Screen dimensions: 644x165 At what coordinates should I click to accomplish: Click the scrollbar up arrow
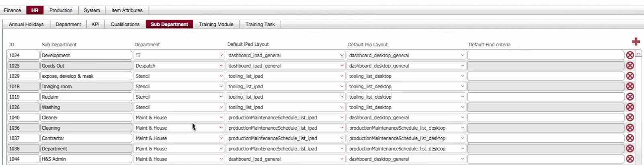(x=638, y=54)
